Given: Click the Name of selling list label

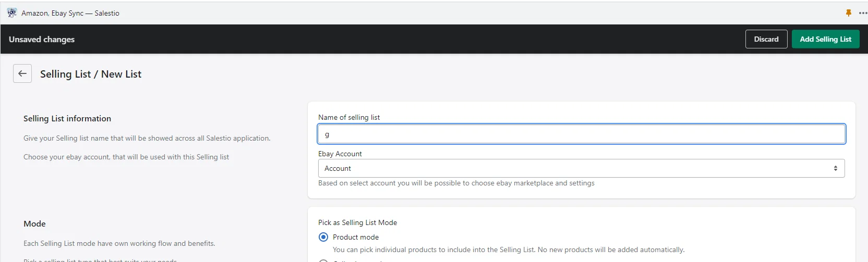Looking at the screenshot, I should 349,117.
